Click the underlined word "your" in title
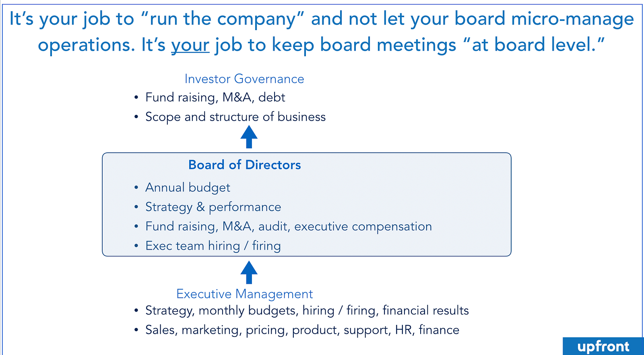The height and width of the screenshot is (355, 644). (x=190, y=45)
